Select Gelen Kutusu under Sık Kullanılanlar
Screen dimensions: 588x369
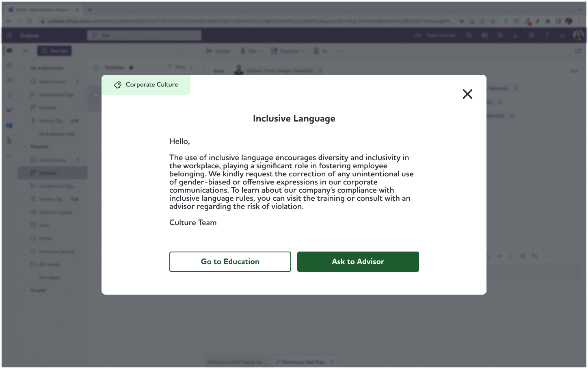pyautogui.click(x=52, y=82)
